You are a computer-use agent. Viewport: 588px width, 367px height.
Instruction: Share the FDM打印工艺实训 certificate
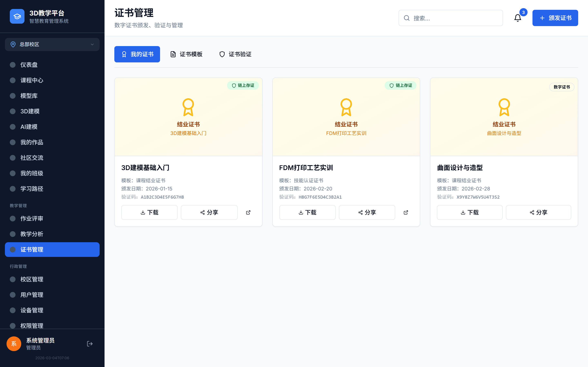click(367, 212)
